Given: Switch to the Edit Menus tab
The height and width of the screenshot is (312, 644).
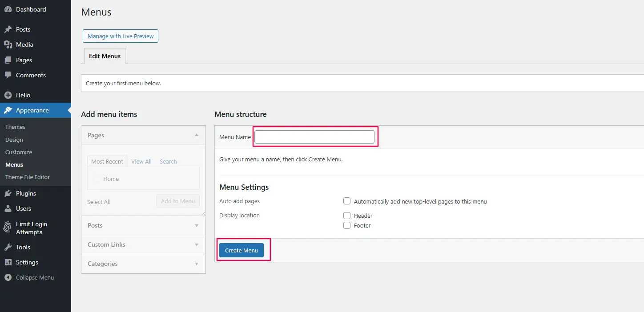Looking at the screenshot, I should [105, 56].
